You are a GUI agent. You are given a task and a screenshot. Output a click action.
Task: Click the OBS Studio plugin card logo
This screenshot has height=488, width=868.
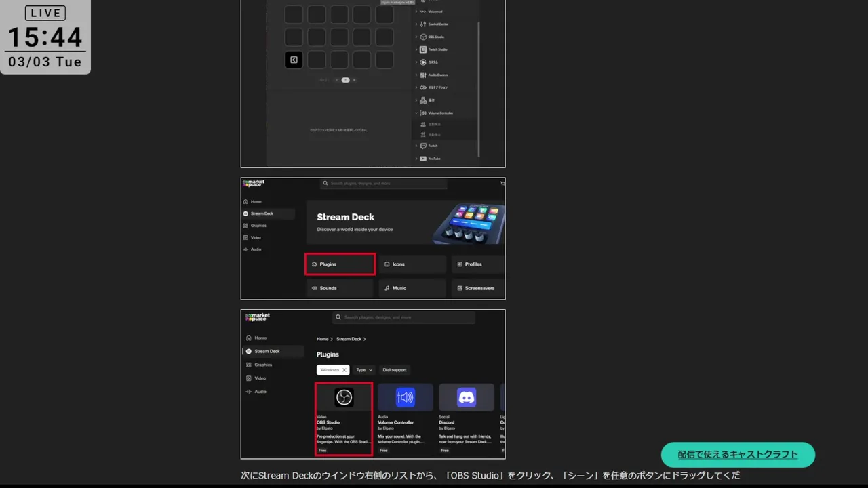(x=344, y=397)
